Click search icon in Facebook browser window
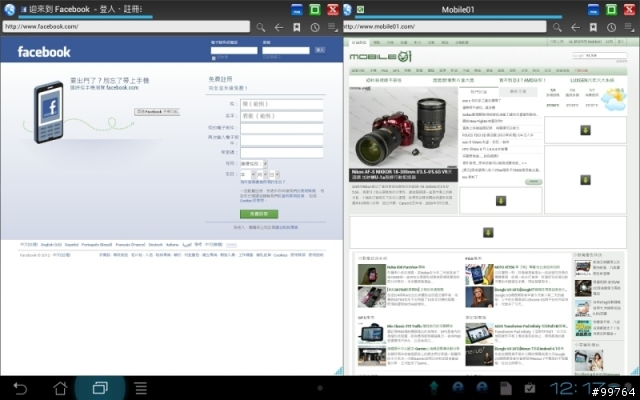 tap(260, 27)
